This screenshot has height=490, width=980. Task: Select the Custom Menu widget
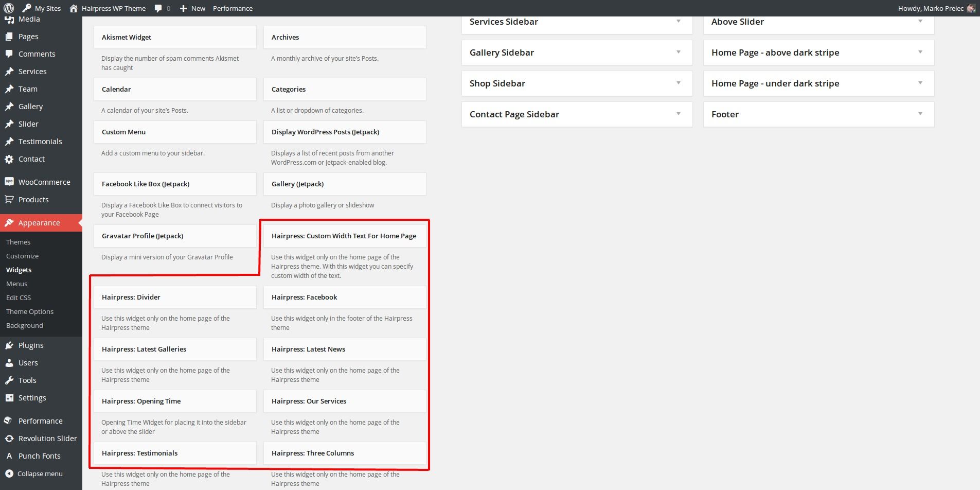click(x=175, y=132)
